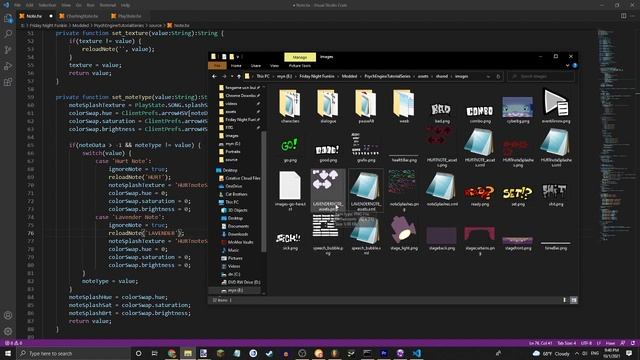Open the Manage gear in VS Code activity bar
Viewport: 640px width, 360px height.
coord(8,331)
